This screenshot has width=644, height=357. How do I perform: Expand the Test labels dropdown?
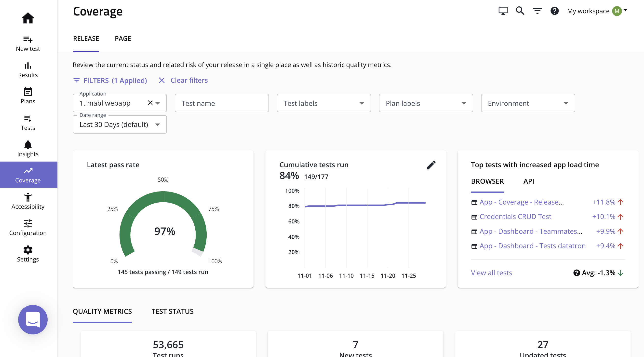pos(323,103)
